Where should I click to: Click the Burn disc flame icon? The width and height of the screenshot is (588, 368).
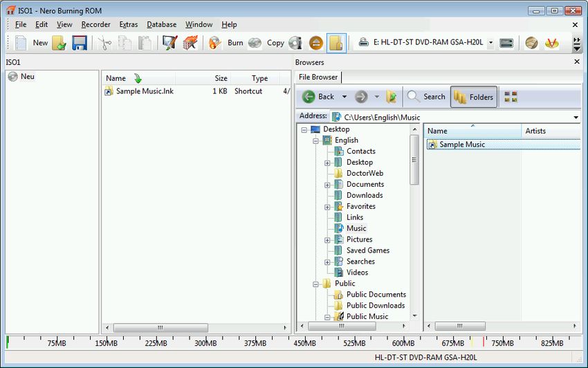[215, 43]
